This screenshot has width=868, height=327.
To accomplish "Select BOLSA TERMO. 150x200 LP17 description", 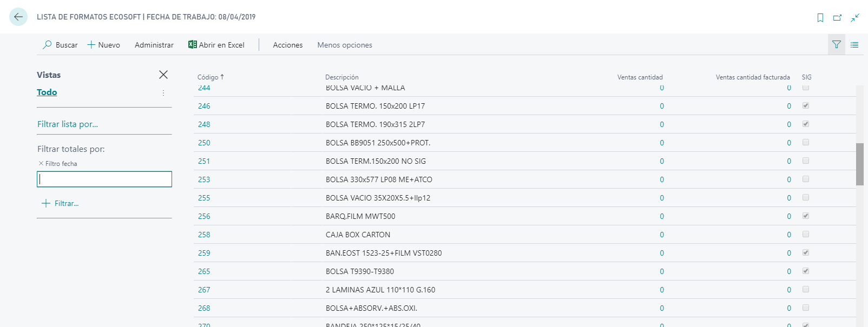I will 375,106.
